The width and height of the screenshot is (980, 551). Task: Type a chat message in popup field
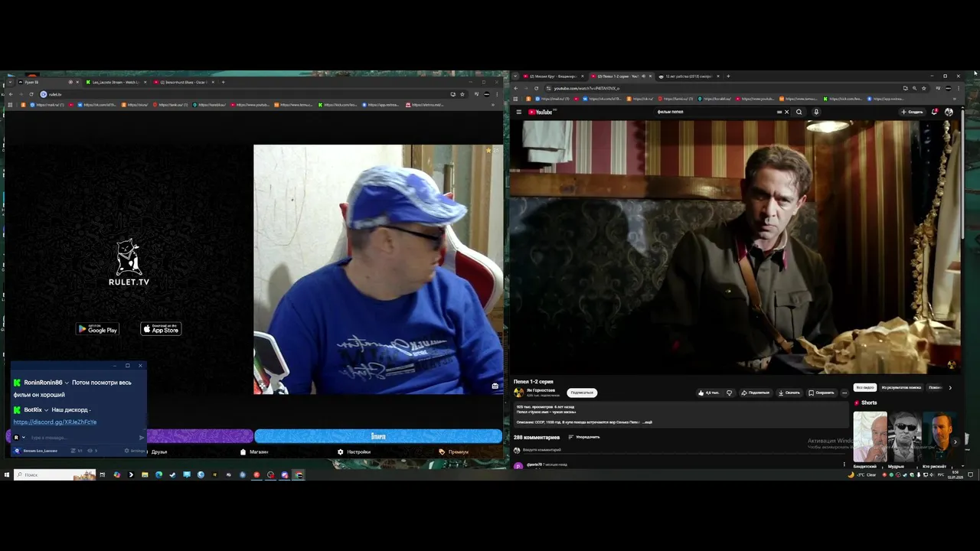tap(83, 438)
